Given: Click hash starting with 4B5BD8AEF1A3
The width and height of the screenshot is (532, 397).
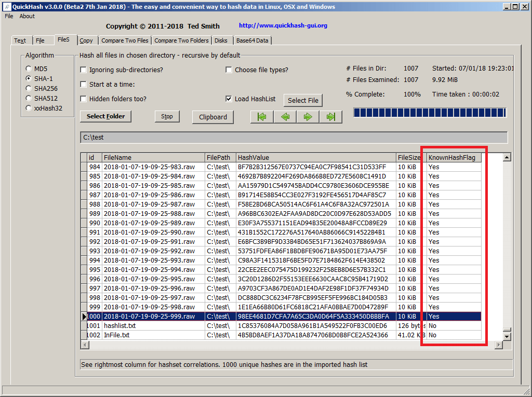Looking at the screenshot, I should (x=316, y=335).
